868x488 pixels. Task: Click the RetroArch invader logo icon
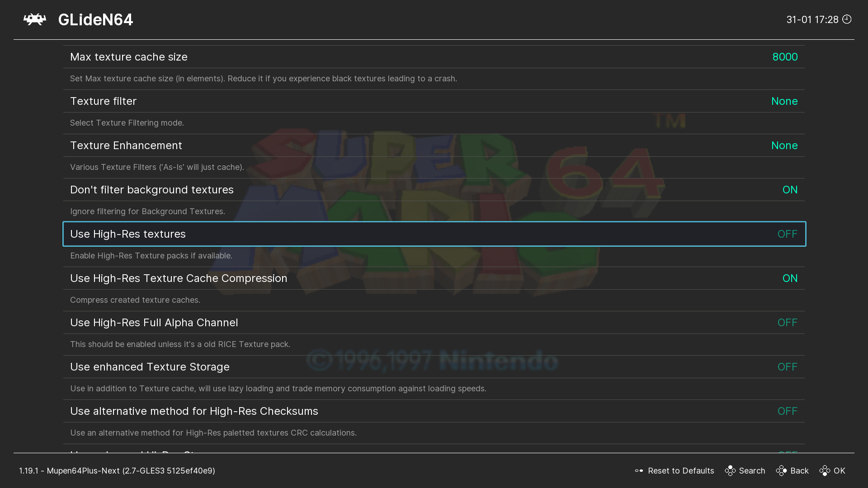pos(35,19)
